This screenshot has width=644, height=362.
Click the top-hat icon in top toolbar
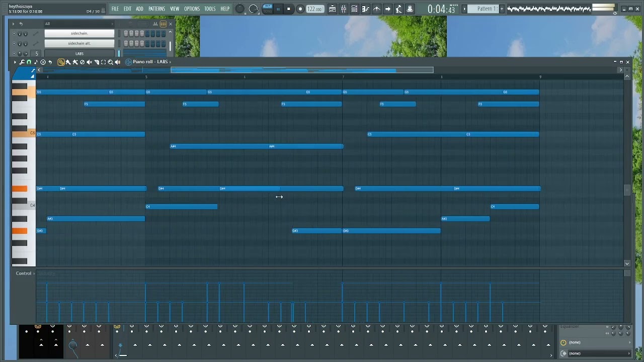[410, 9]
